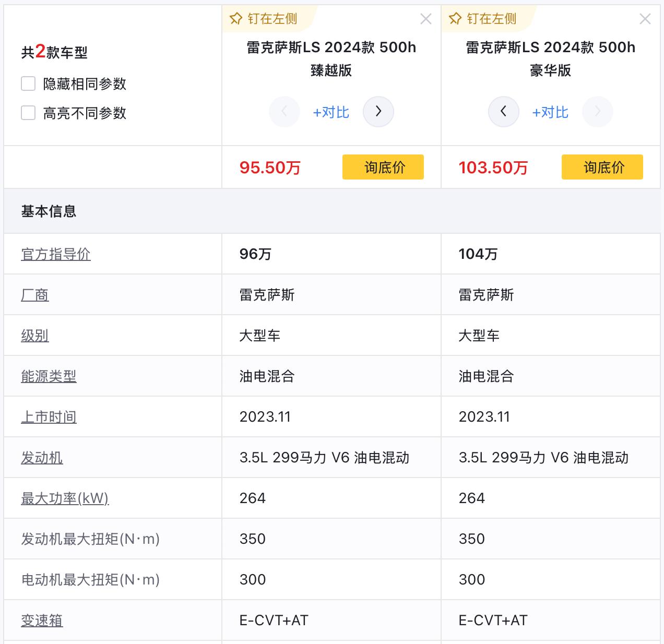The width and height of the screenshot is (664, 644).
Task: Click 最大功率(kW) parameter link
Action: [x=65, y=498]
